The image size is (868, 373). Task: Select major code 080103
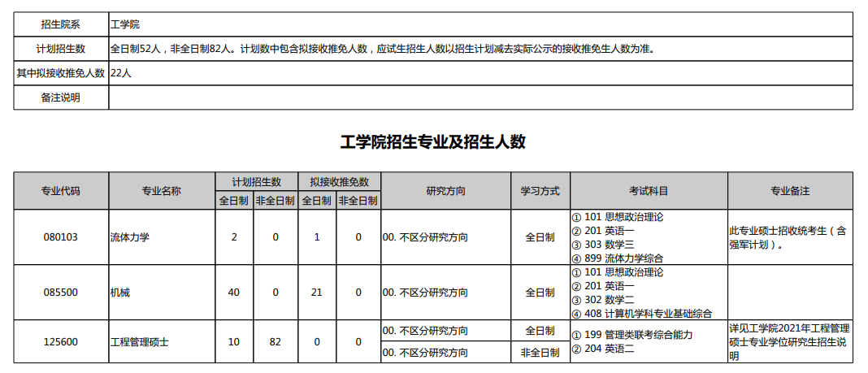point(61,237)
